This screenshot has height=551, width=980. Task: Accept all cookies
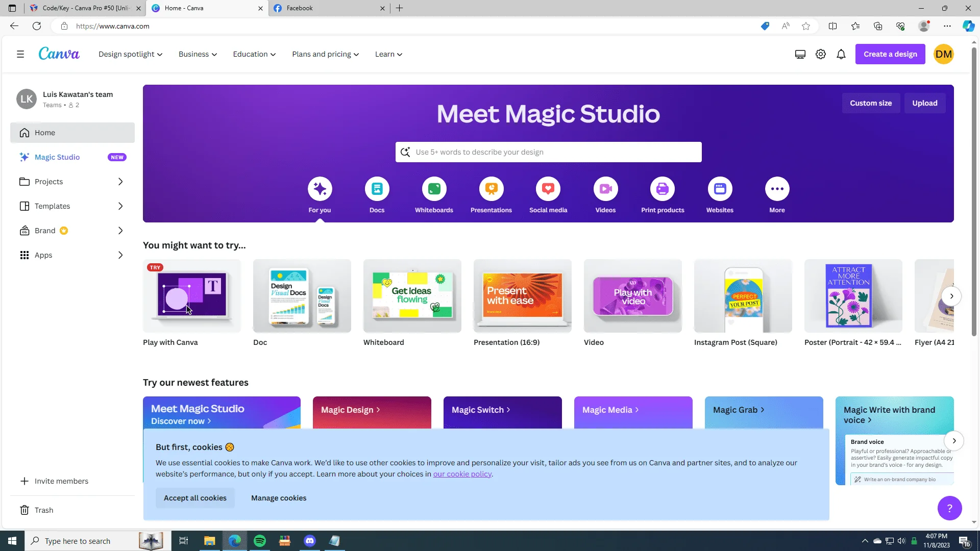tap(195, 498)
